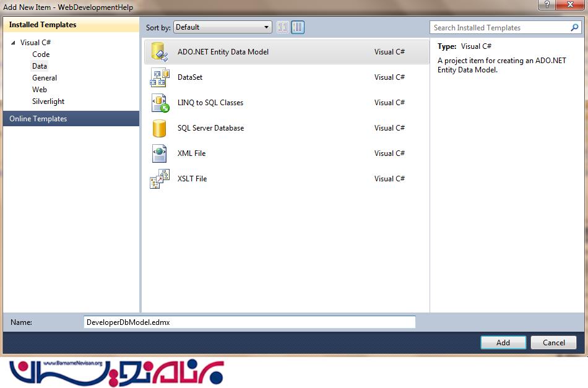Screen dimensions: 588x388
Task: Select the ADO.NET Entity Data Model label
Action: pos(223,52)
